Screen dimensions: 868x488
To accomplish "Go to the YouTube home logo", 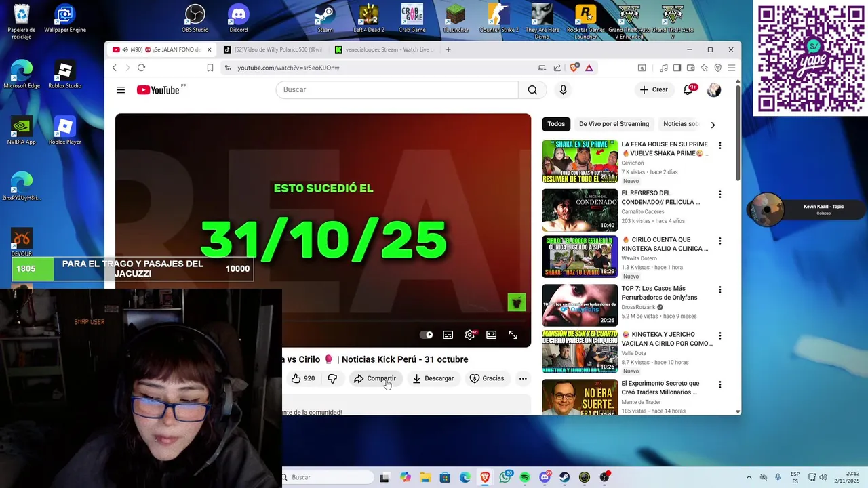I will 158,90.
